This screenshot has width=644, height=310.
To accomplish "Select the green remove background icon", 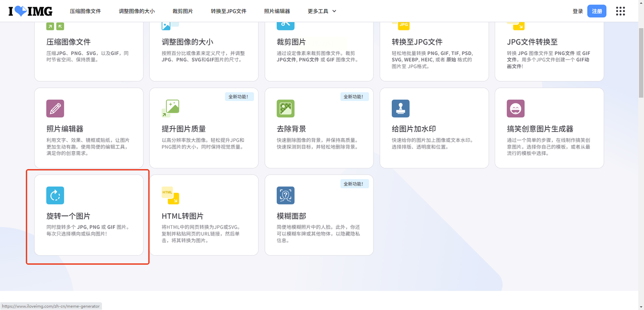I will (x=285, y=109).
